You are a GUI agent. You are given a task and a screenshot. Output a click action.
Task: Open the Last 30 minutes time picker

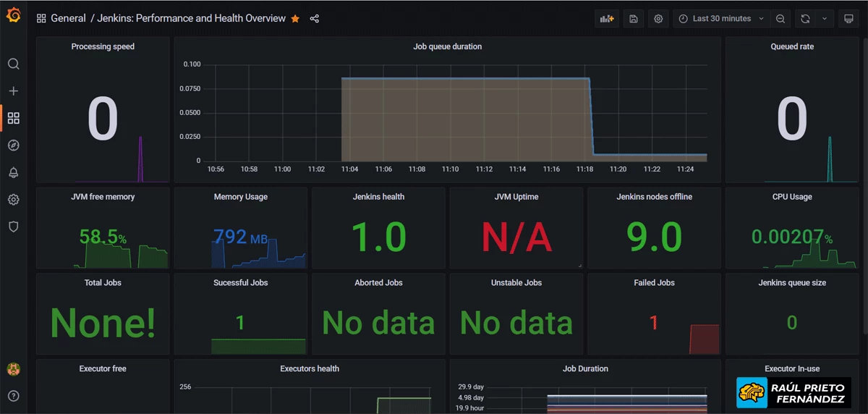[721, 19]
